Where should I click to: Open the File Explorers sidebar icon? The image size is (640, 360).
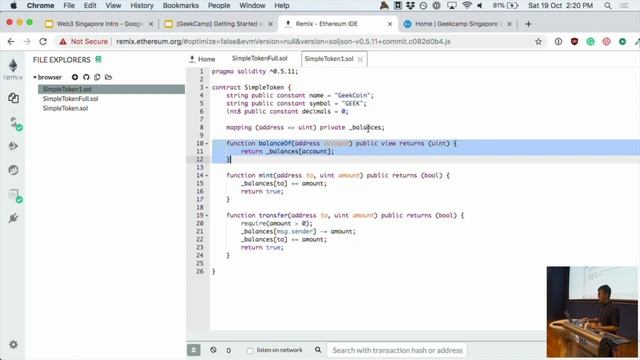click(x=13, y=98)
